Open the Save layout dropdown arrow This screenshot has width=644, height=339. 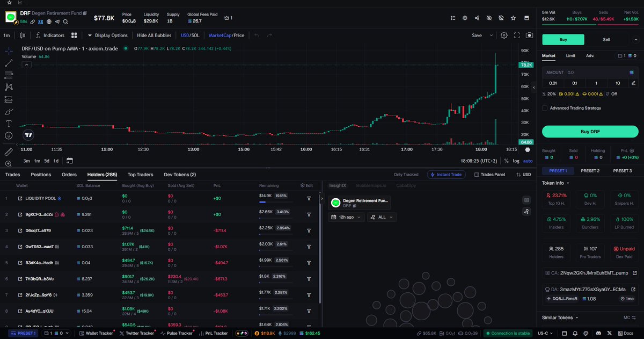pyautogui.click(x=491, y=35)
